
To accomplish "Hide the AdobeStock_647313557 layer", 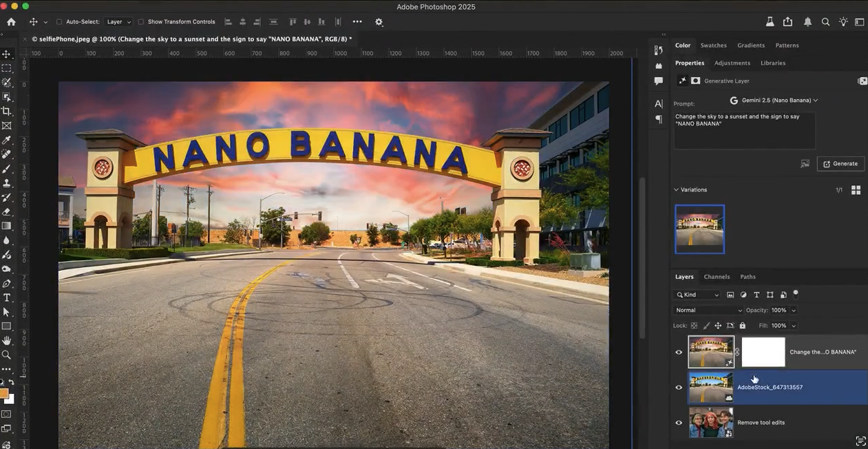I will [x=679, y=387].
